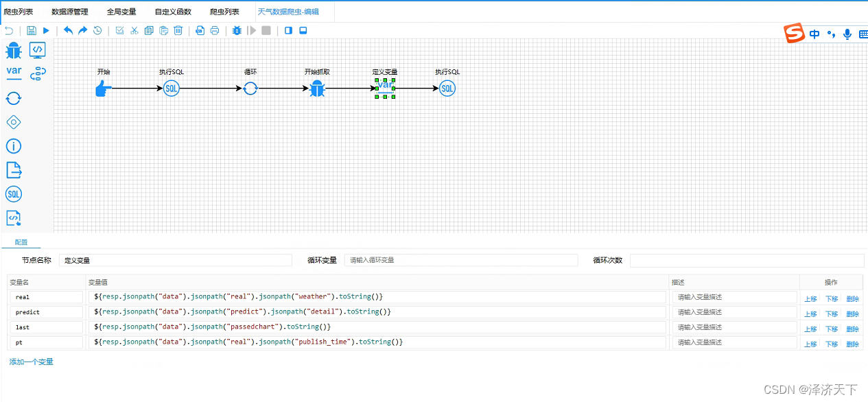Click the variable name field containing real

[x=46, y=297]
